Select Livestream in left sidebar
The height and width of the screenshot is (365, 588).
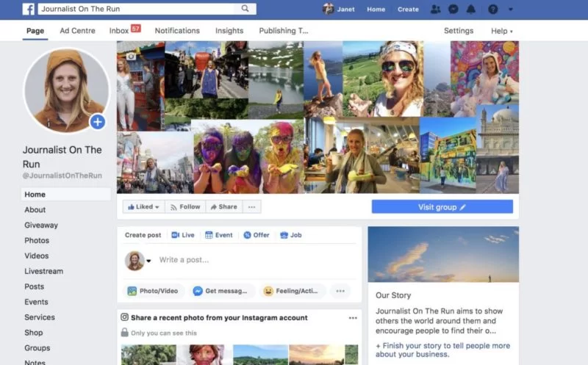coord(44,271)
